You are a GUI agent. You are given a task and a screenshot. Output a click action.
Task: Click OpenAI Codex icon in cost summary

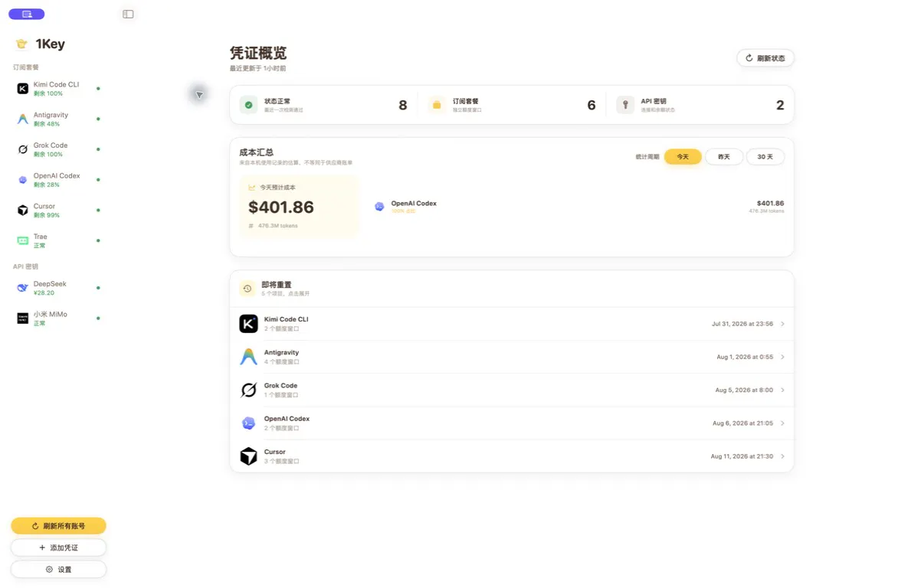[x=379, y=207]
